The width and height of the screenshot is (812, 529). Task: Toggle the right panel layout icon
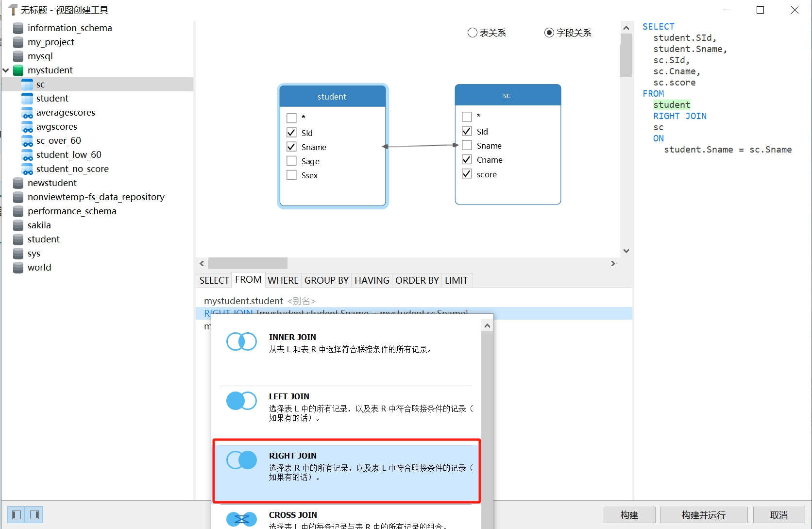tap(34, 515)
